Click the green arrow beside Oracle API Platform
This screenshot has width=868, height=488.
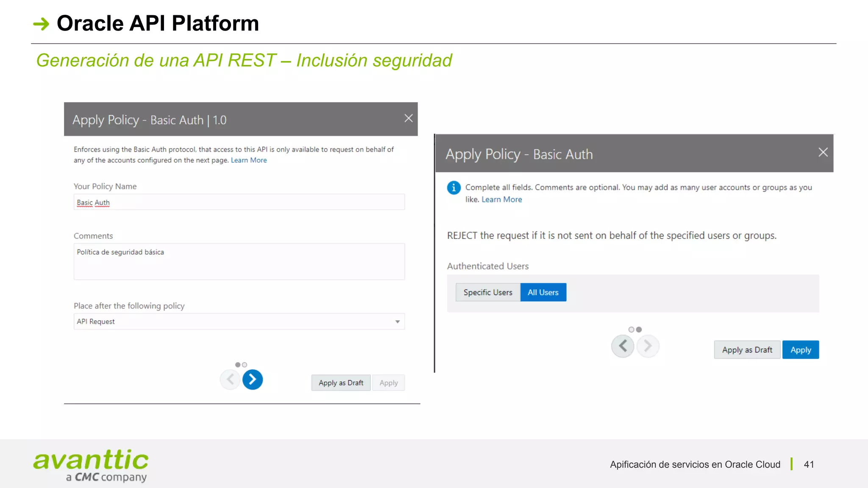tap(41, 24)
